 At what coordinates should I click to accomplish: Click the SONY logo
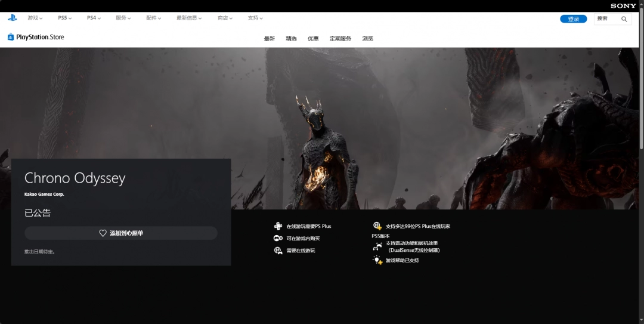[x=623, y=6]
